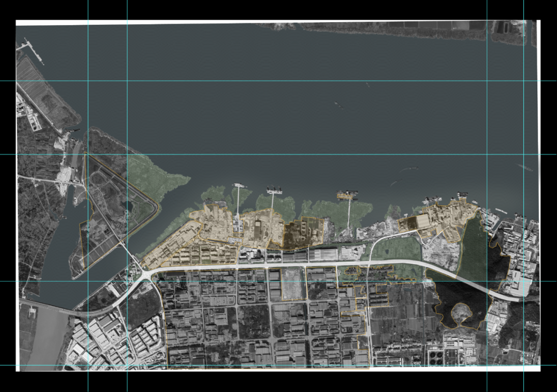
Task: Click the dark green field near the right shoreline
Action: pos(473,247)
